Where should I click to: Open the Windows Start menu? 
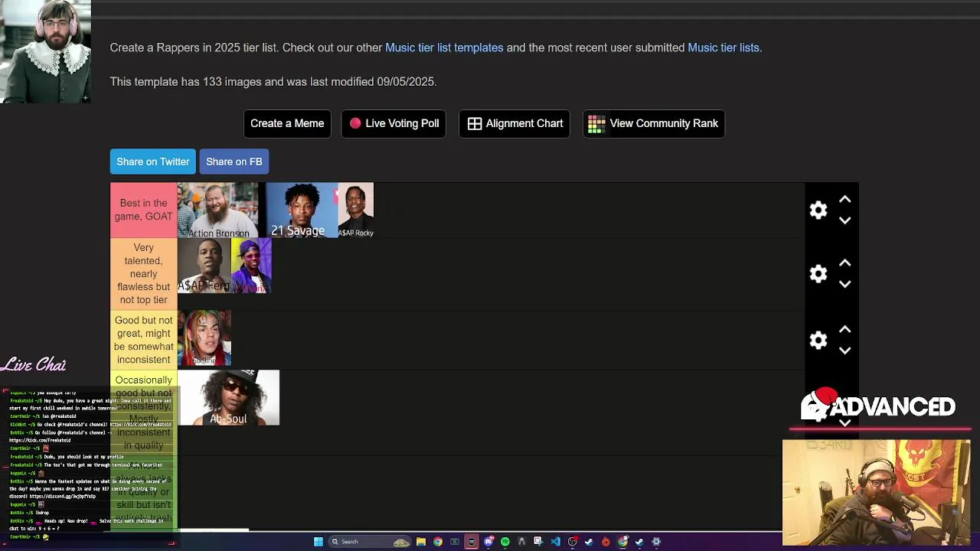click(318, 542)
